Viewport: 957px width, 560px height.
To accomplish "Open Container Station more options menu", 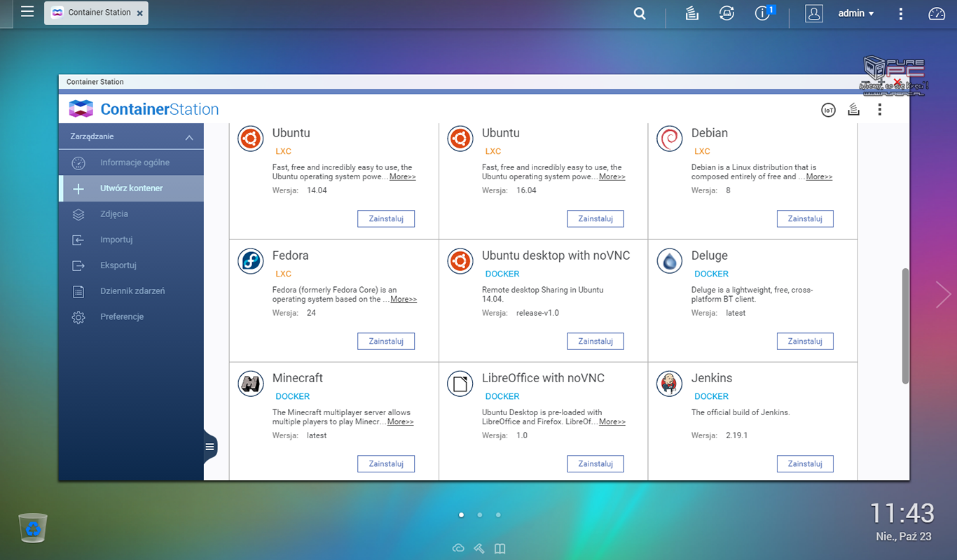I will tap(880, 109).
